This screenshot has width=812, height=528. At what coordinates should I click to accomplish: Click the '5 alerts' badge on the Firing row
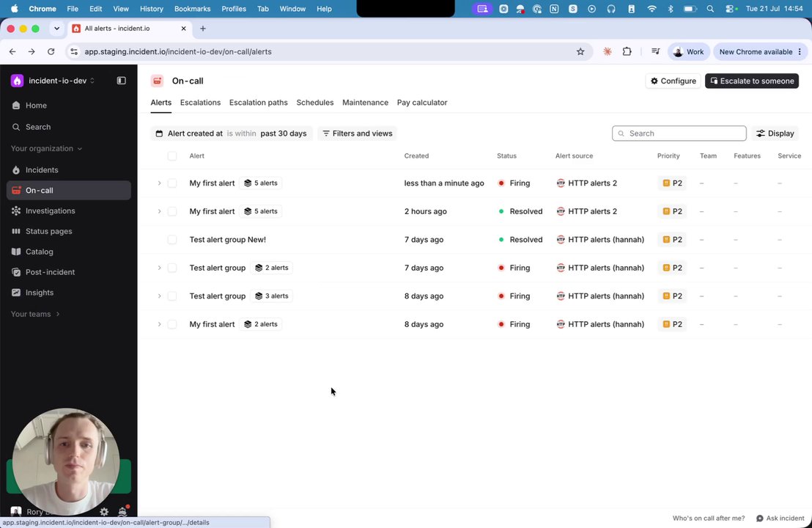coord(260,183)
